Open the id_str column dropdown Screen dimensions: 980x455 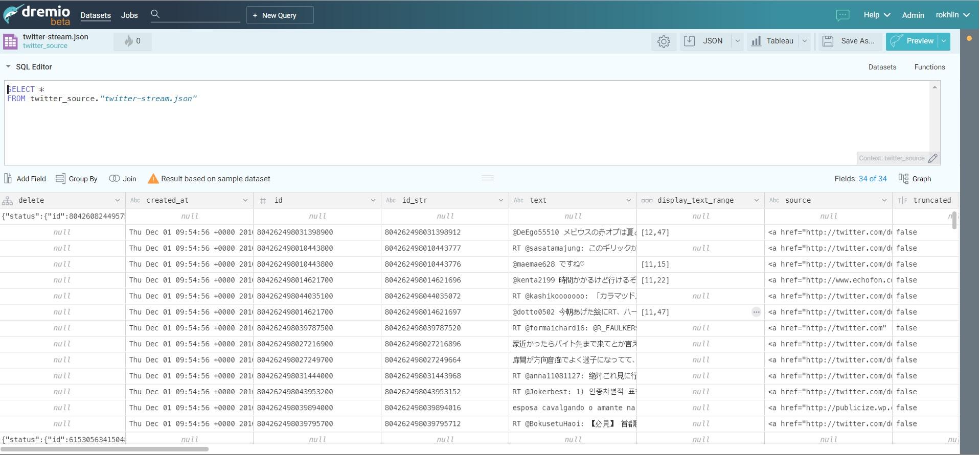tap(500, 200)
